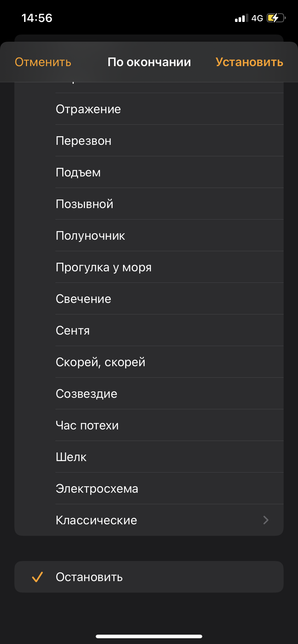Pick the Прогулка у моря sound
The width and height of the screenshot is (298, 644).
[x=149, y=267]
